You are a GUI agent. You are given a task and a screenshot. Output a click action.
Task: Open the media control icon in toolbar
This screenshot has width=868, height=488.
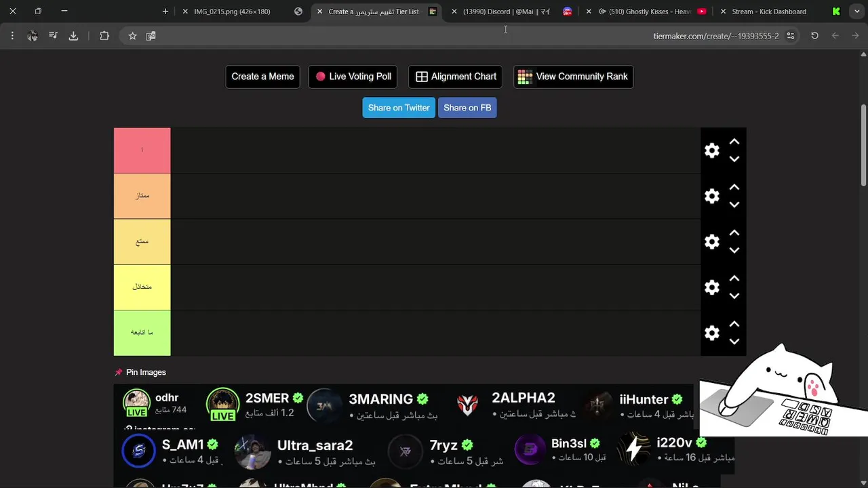[x=53, y=36]
